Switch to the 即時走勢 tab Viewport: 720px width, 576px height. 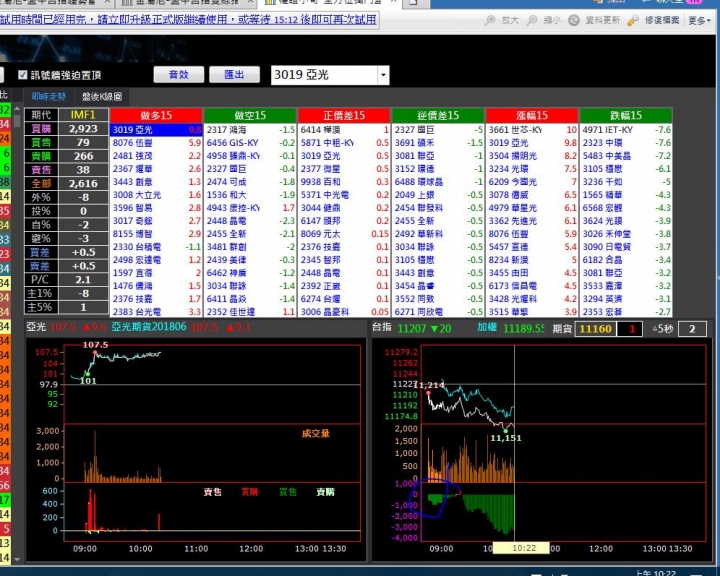(49, 96)
